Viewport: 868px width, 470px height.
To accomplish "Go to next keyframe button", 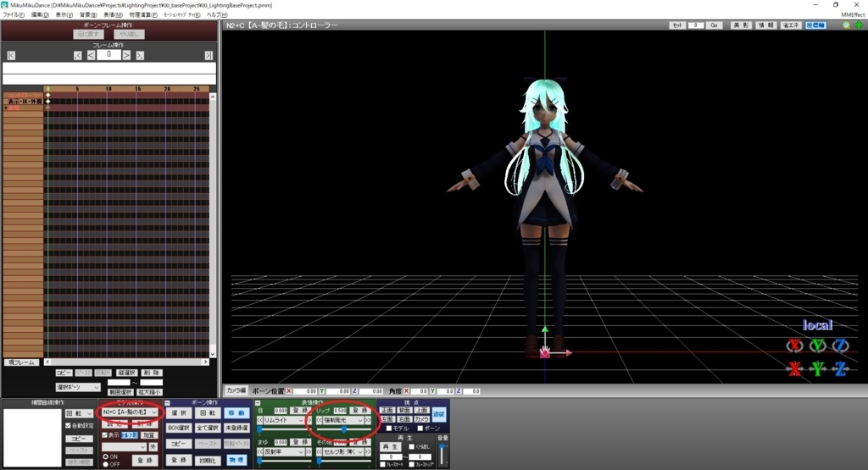I will (140, 55).
